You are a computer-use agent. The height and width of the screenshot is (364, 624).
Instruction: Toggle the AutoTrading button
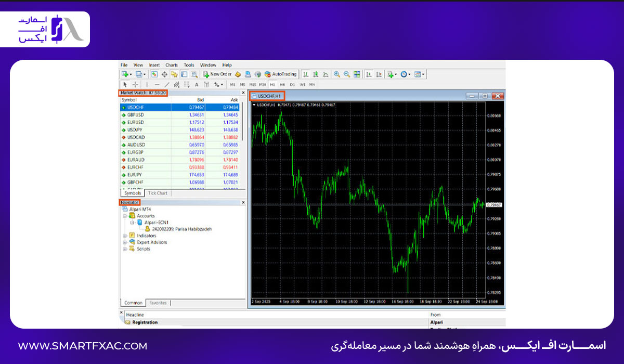point(281,74)
